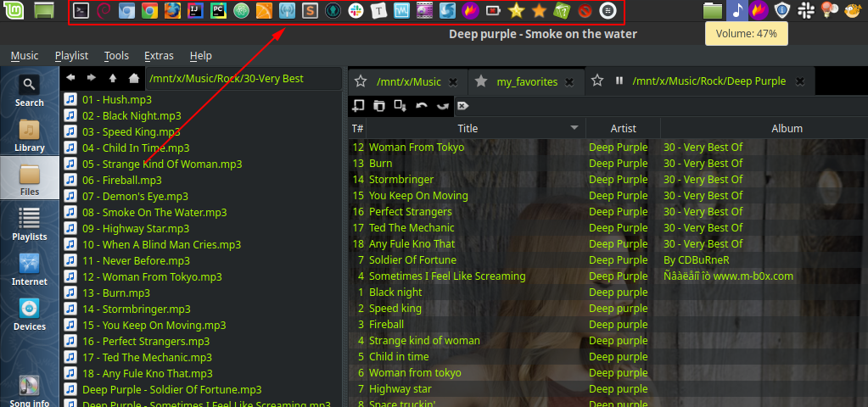Click the volume icon in system tray
The width and height of the screenshot is (868, 407).
736,11
